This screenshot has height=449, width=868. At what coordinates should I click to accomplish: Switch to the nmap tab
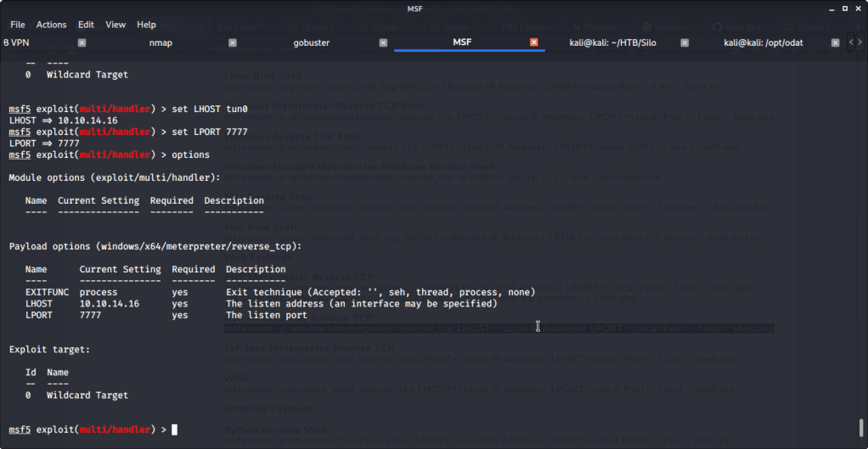point(160,42)
